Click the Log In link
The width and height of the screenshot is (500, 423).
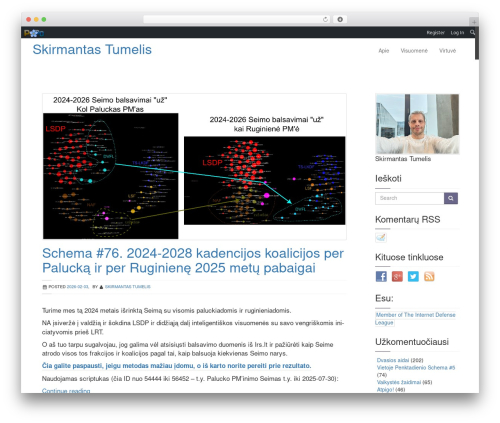tap(457, 33)
